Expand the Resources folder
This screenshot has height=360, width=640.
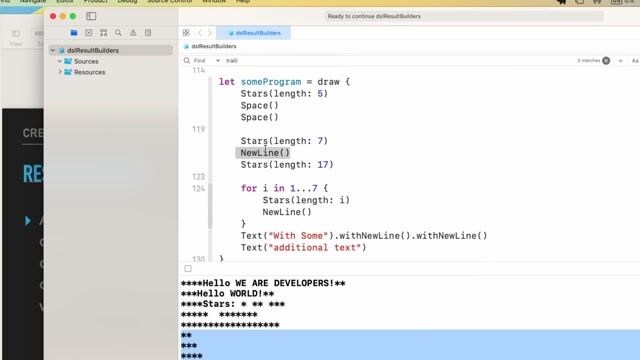point(60,72)
